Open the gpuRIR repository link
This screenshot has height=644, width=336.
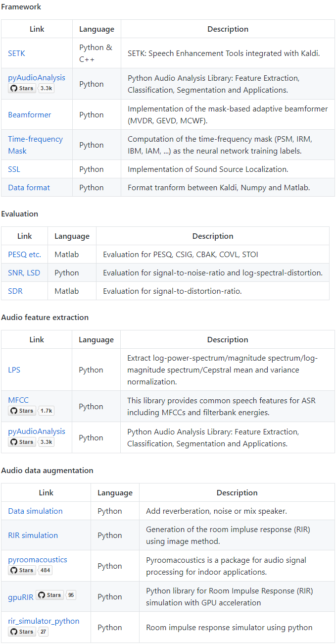pyautogui.click(x=20, y=597)
